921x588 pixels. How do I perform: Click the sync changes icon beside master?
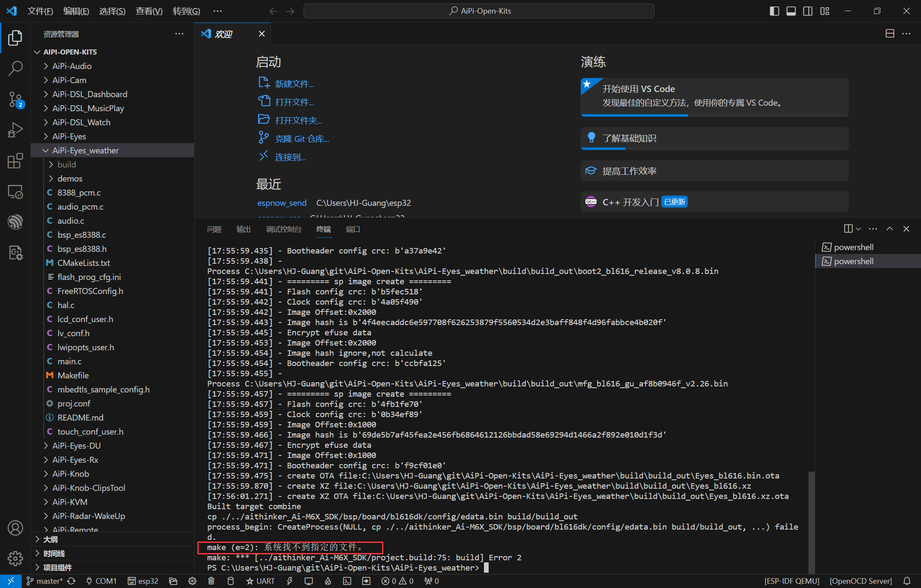click(71, 581)
